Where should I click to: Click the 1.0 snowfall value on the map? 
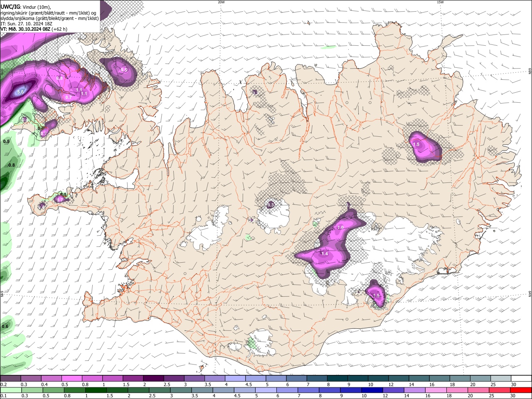340,227
